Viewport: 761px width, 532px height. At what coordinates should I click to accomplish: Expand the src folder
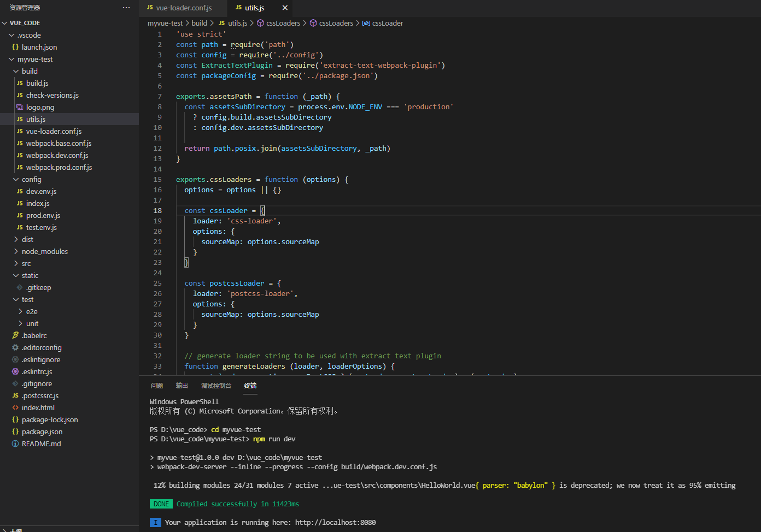click(x=69, y=263)
